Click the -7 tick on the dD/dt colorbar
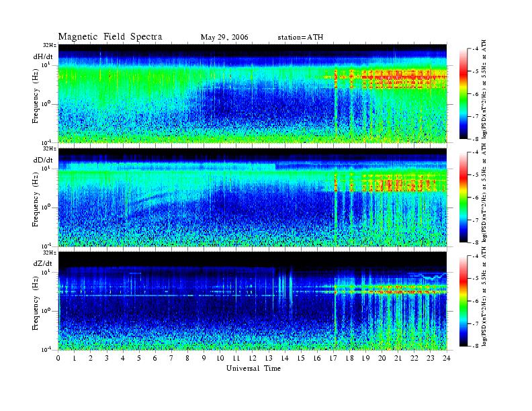Viewport: 532px width, 411px height. click(x=476, y=220)
